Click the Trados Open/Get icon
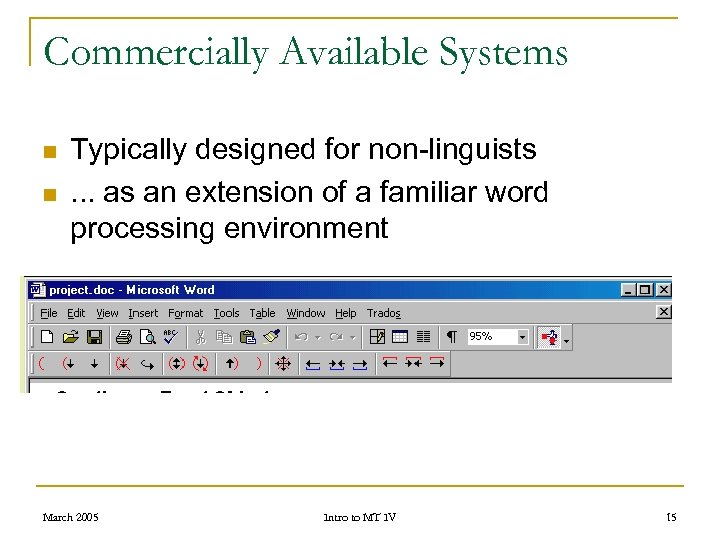The image size is (720, 540). pyautogui.click(x=68, y=364)
